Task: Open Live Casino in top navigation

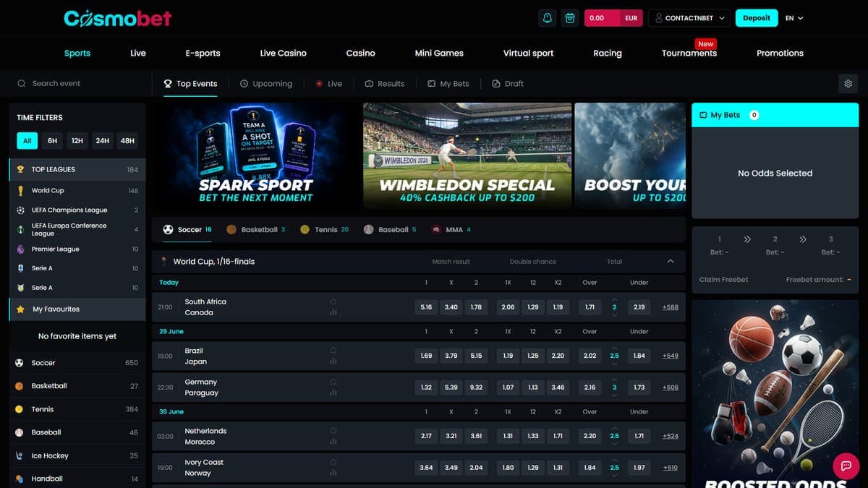Action: tap(284, 53)
